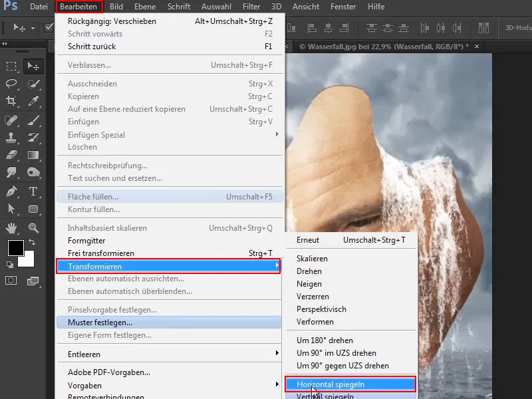Open the Bild menu
This screenshot has width=532, height=399.
[x=116, y=7]
